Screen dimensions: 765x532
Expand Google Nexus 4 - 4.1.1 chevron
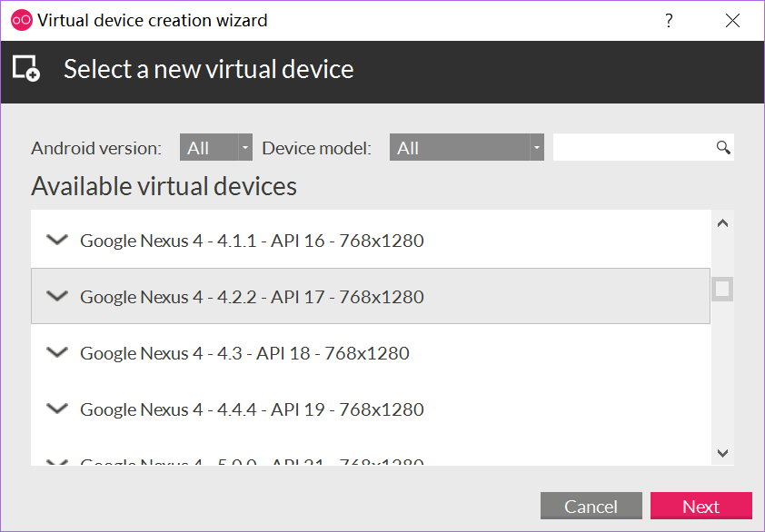pyautogui.click(x=57, y=240)
